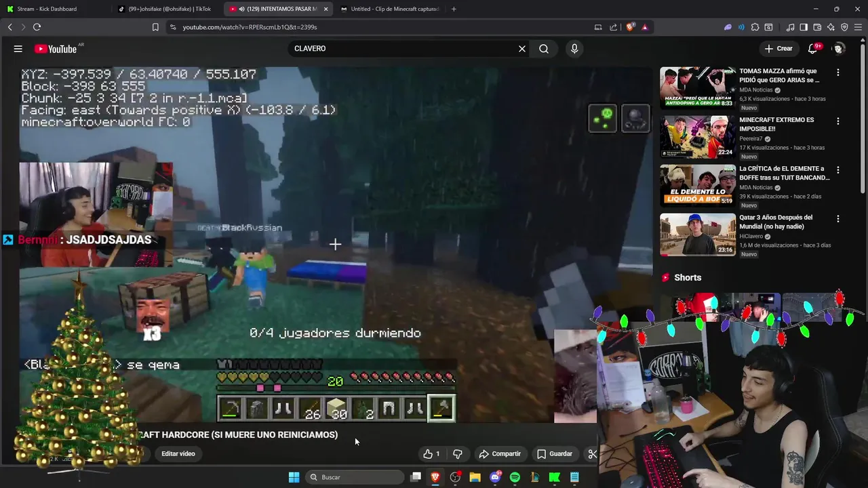Go back with browser back arrow

[9, 27]
